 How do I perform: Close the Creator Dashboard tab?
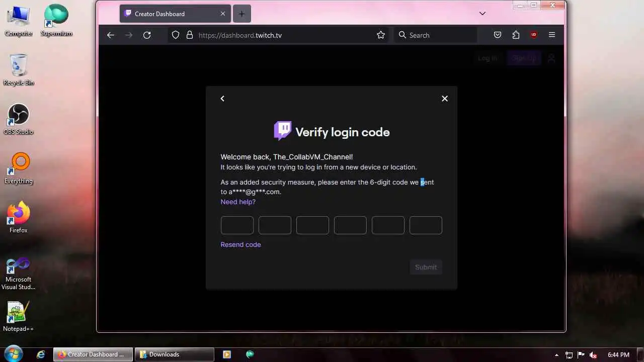pyautogui.click(x=223, y=14)
